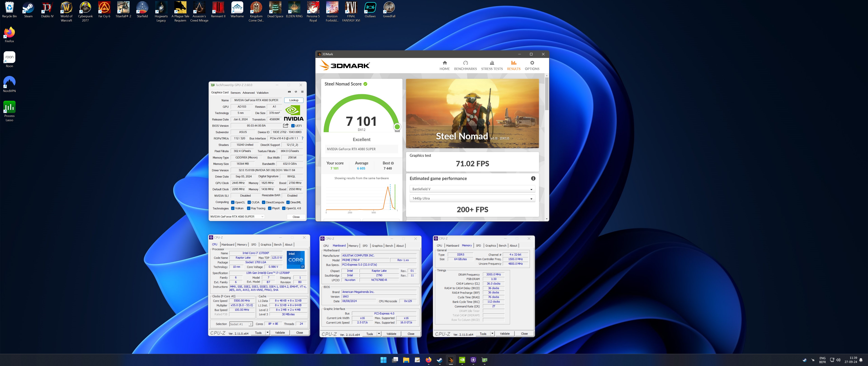Open the Cyberpunk 2077 desktop icon
The image size is (868, 366).
coord(85,12)
